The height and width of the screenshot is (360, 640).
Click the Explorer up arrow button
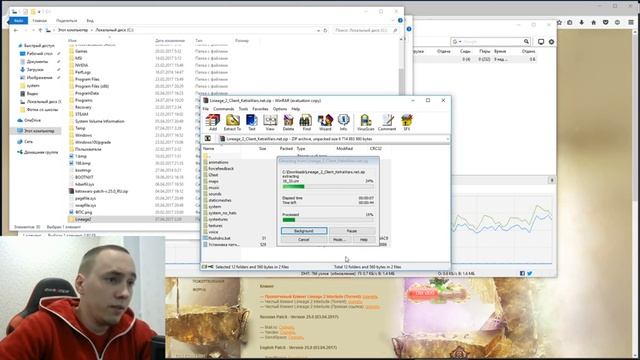(x=40, y=30)
